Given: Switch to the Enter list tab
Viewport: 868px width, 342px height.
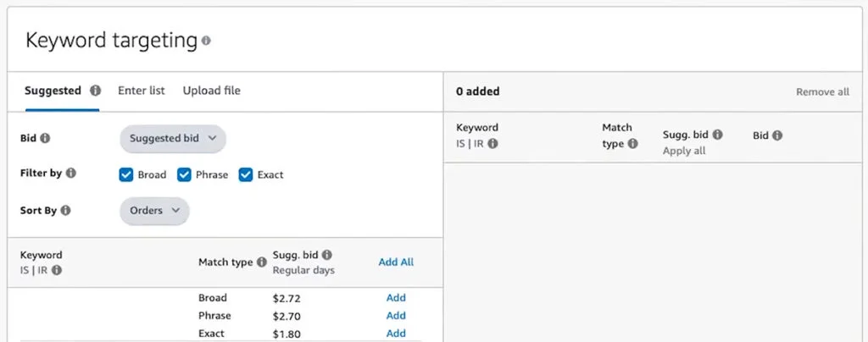Looking at the screenshot, I should (x=142, y=91).
